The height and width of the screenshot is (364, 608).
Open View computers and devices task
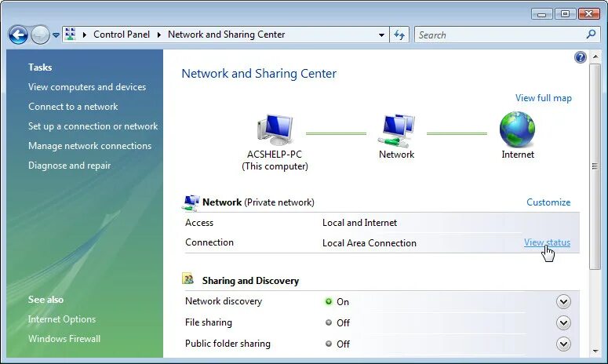[x=87, y=87]
